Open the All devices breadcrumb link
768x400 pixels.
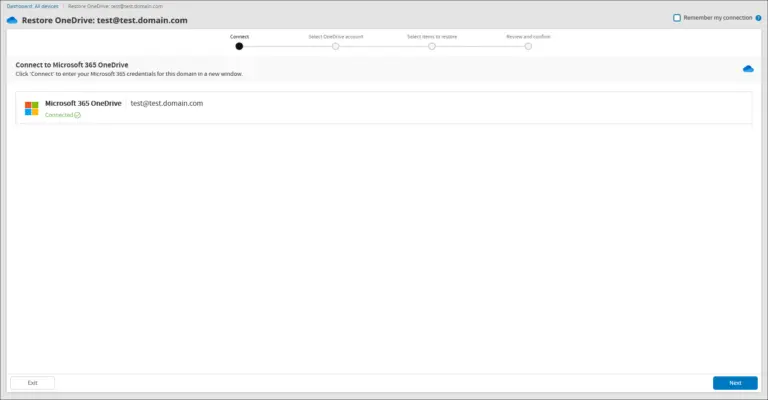point(47,6)
